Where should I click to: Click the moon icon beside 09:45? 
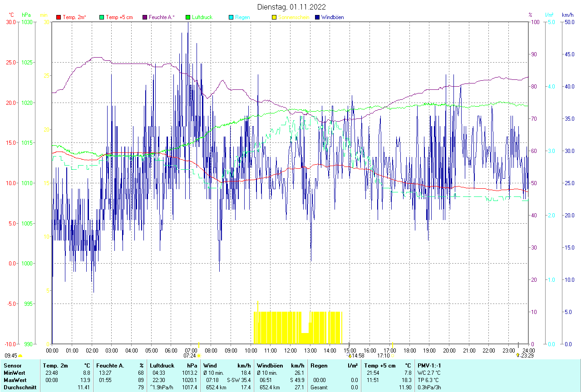[x=20, y=356]
